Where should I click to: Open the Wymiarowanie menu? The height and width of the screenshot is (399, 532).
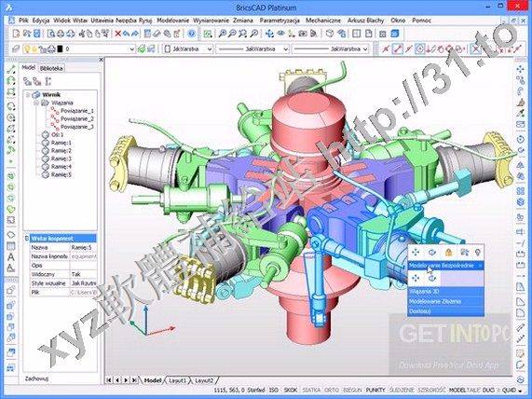coord(211,21)
